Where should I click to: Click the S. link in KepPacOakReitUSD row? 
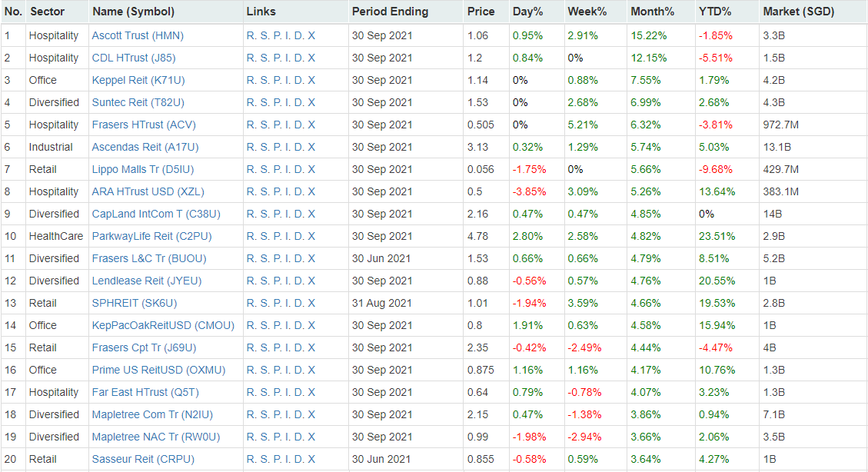point(264,325)
